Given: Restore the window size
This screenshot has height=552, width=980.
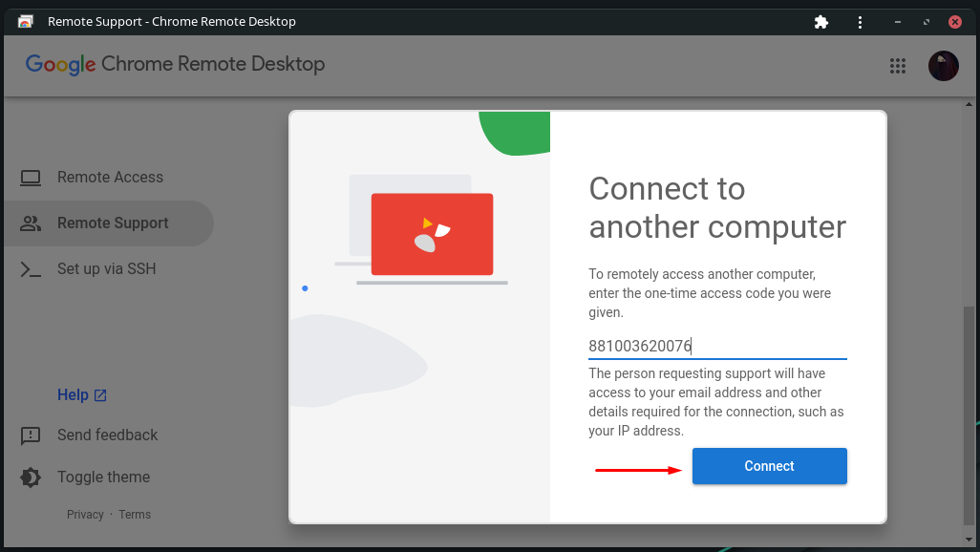Looking at the screenshot, I should [927, 23].
